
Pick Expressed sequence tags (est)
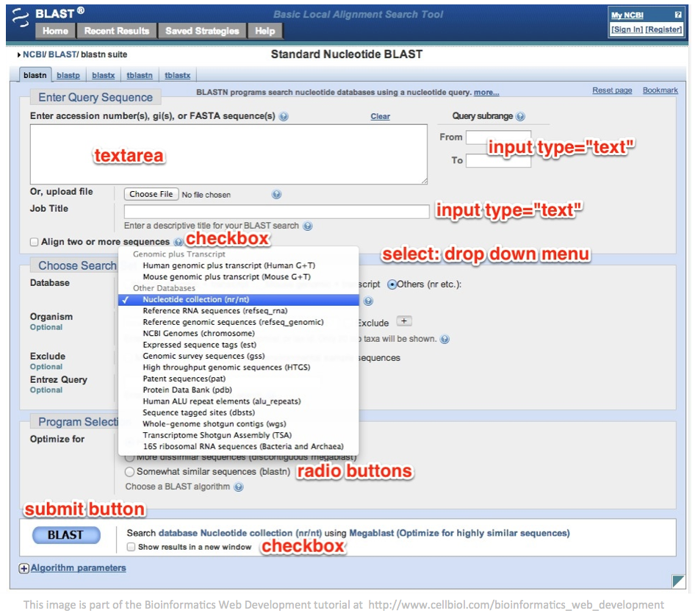(239, 345)
